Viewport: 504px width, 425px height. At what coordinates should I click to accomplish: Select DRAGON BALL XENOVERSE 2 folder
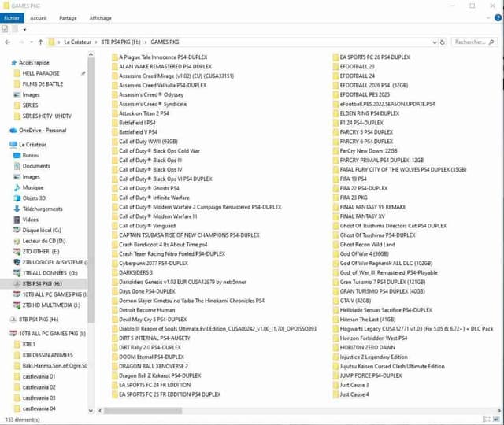click(x=154, y=366)
